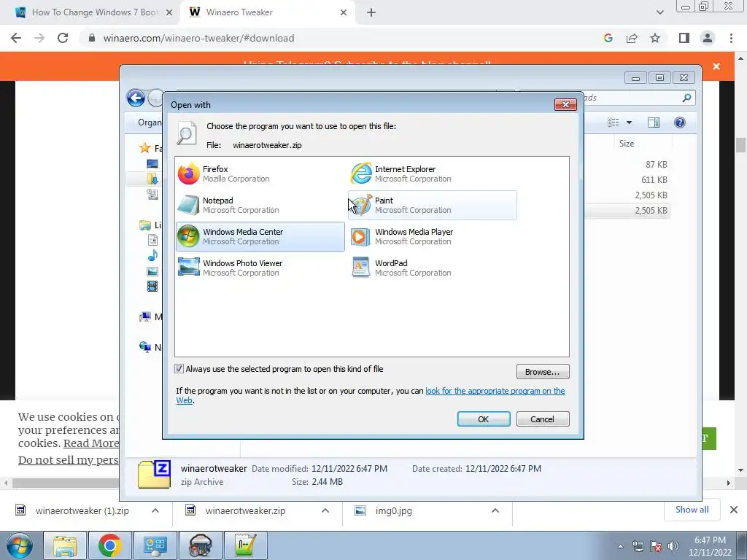
Task: Click Do not sell my personal link
Action: pos(68,460)
